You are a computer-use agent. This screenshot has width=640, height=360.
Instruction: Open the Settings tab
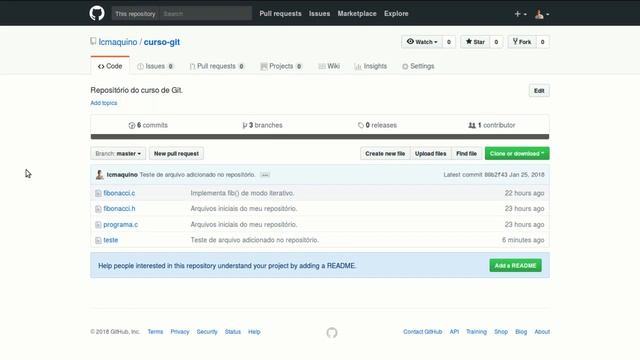[x=418, y=66]
